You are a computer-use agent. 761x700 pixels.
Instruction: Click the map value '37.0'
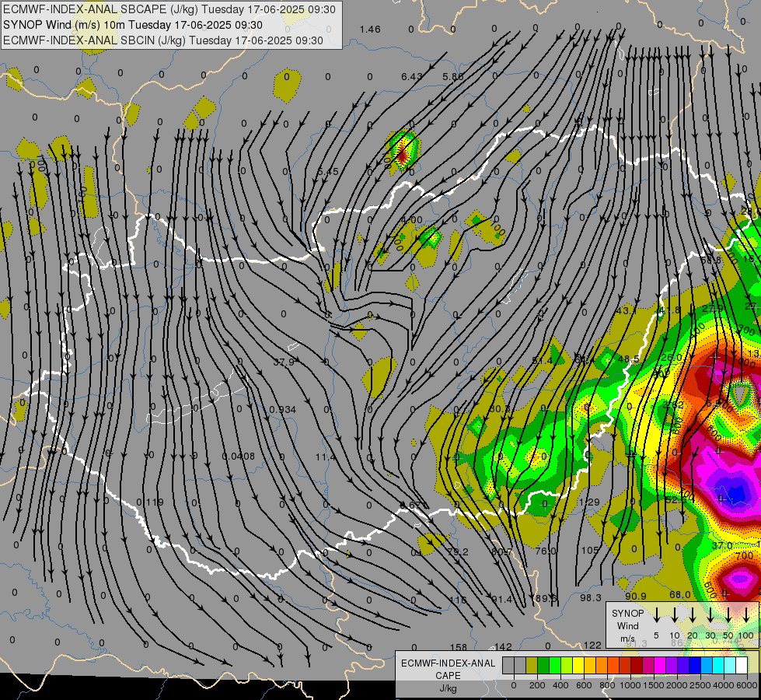(721, 546)
